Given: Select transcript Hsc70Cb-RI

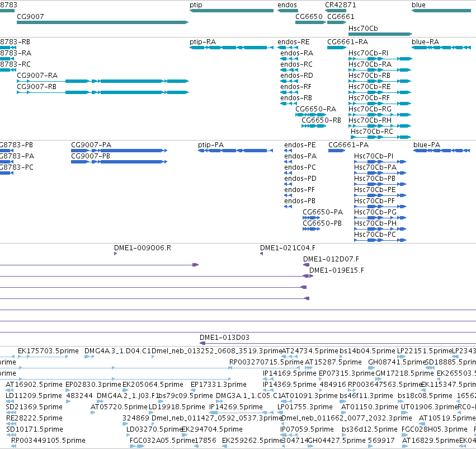Looking at the screenshot, I should (x=380, y=59).
